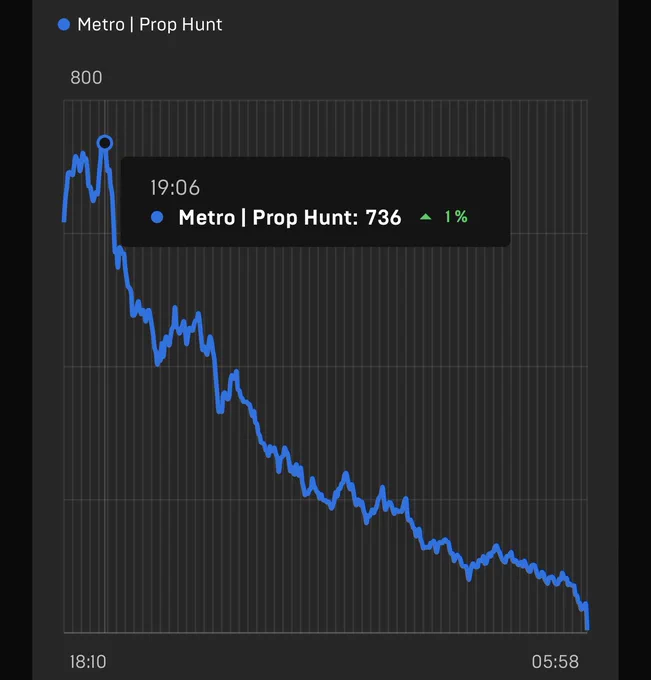Click the blue series dot inside the tooltip
Screen dimensions: 651x680
click(157, 217)
